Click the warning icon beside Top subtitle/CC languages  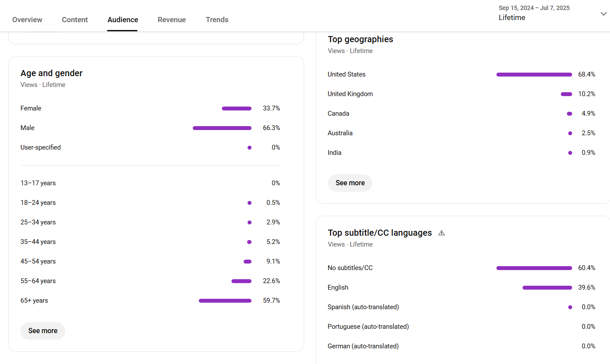pos(442,233)
